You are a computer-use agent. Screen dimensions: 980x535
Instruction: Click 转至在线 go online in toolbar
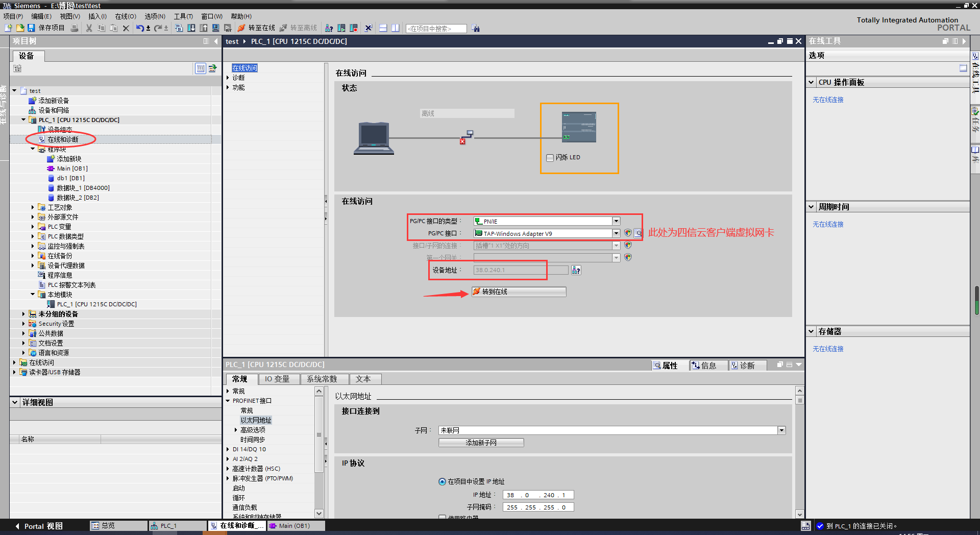257,28
